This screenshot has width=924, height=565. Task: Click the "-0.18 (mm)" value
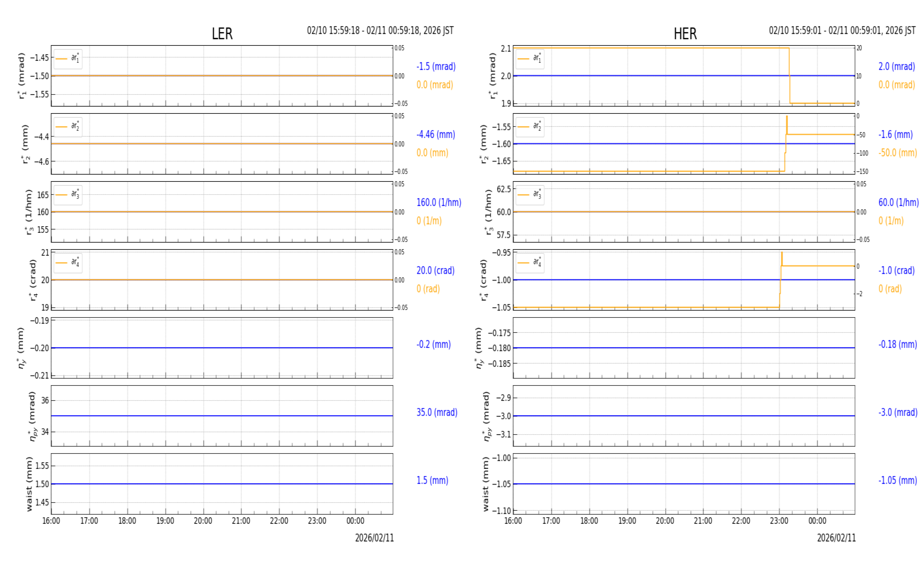click(x=897, y=345)
